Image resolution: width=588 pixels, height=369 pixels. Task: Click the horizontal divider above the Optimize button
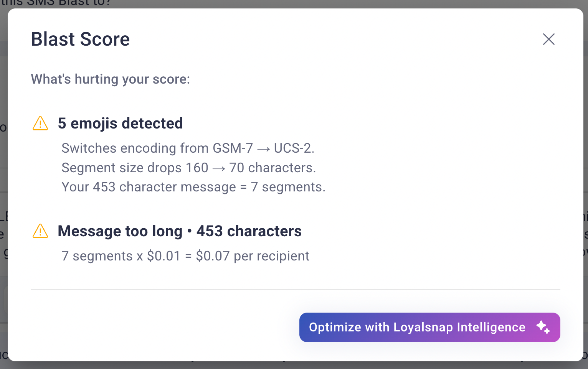pyautogui.click(x=296, y=289)
